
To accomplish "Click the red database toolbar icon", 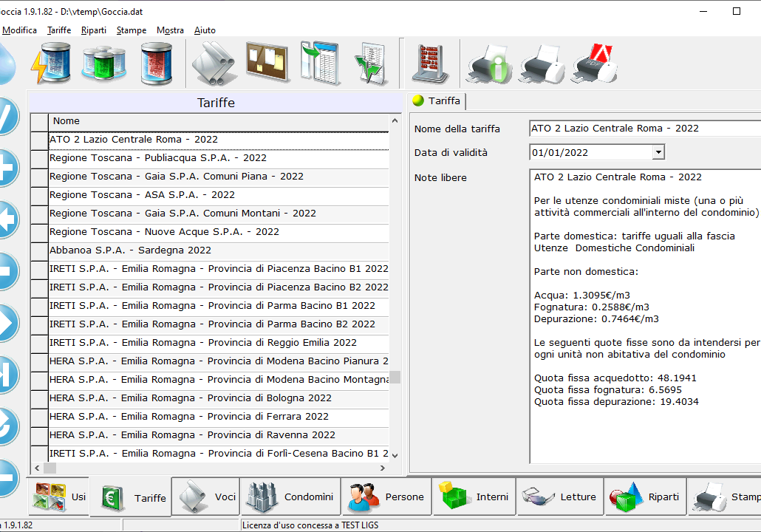I will coord(157,64).
